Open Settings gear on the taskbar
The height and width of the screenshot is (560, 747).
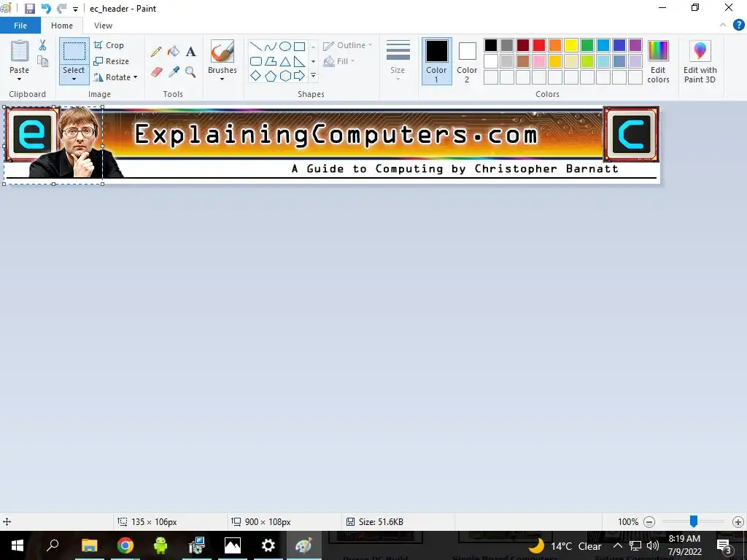tap(268, 545)
